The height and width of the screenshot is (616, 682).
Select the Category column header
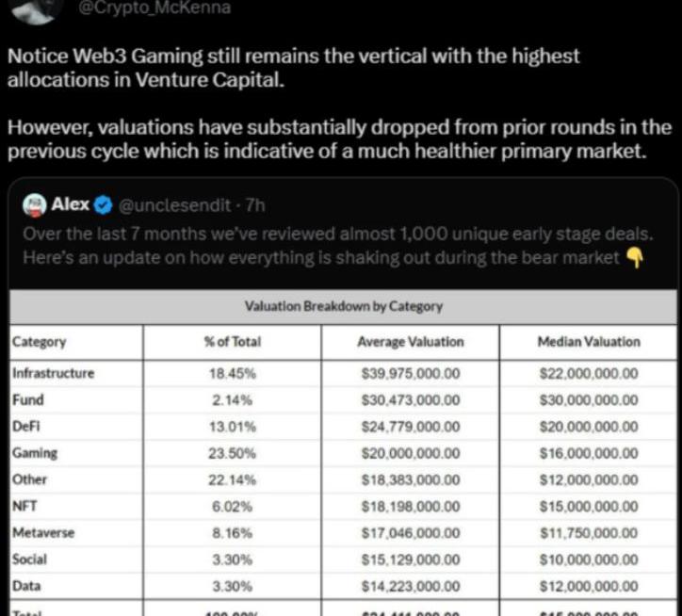coord(40,342)
